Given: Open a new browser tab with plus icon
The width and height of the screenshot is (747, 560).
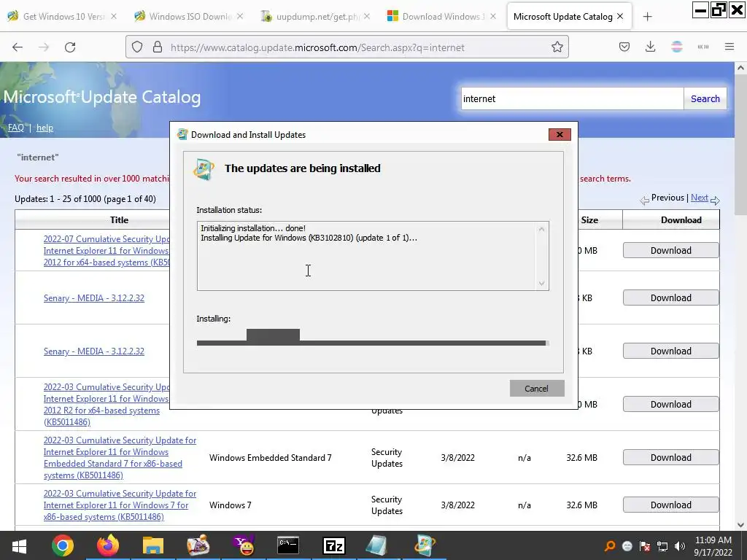Looking at the screenshot, I should (x=648, y=17).
